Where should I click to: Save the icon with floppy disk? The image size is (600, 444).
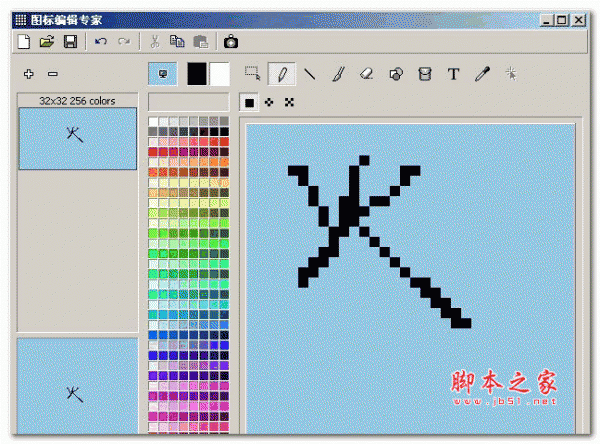click(x=70, y=41)
